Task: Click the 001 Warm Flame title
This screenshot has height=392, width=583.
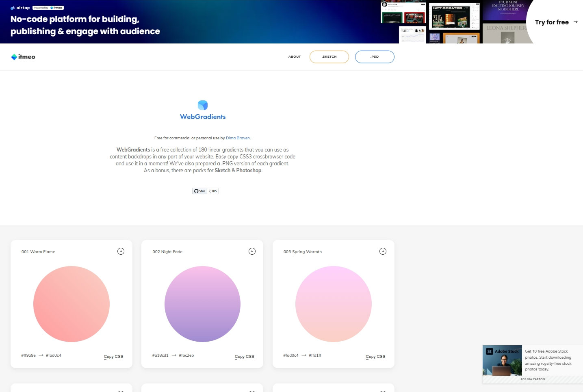Action: tap(38, 252)
